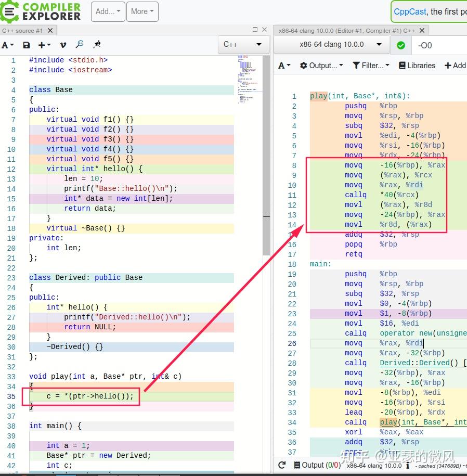467x476 pixels.
Task: Open the Output (0/0) panel button
Action: coord(317,465)
